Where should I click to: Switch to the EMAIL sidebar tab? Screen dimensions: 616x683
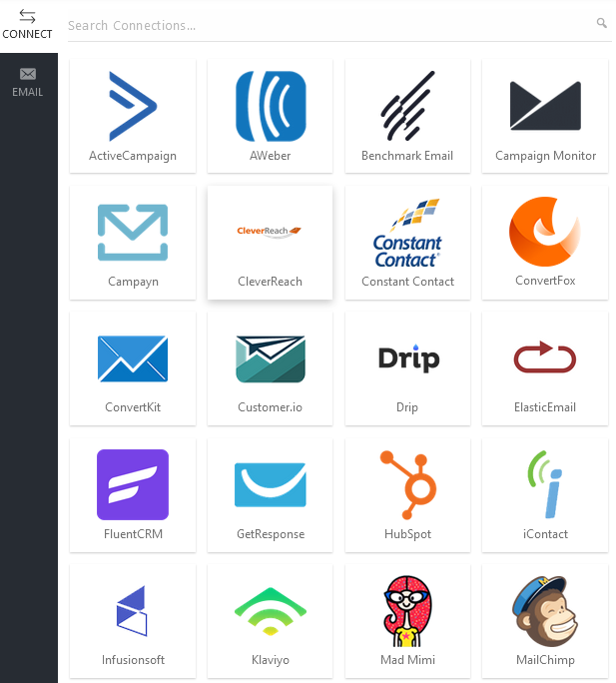pos(27,83)
